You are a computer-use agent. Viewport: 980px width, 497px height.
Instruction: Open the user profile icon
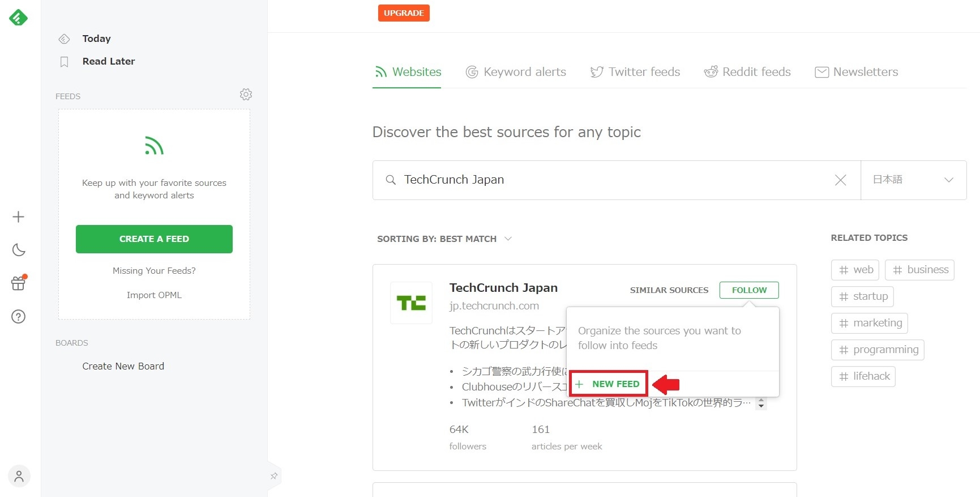coord(19,476)
